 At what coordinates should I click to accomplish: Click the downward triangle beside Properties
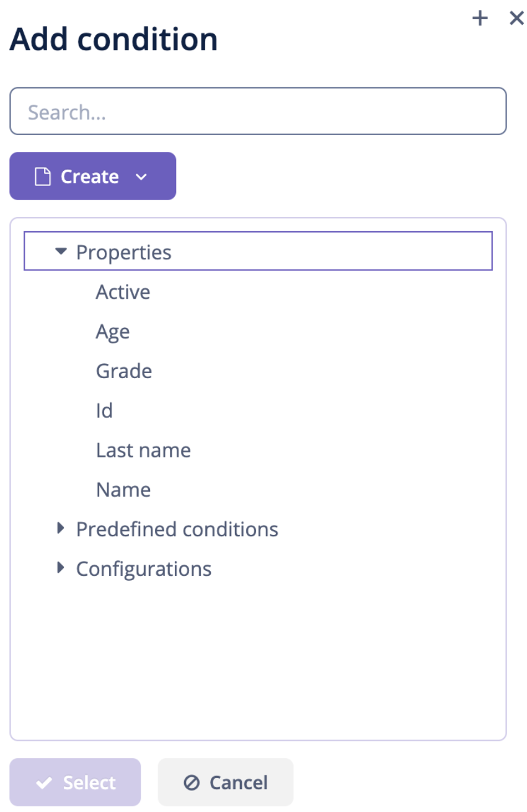pyautogui.click(x=61, y=252)
